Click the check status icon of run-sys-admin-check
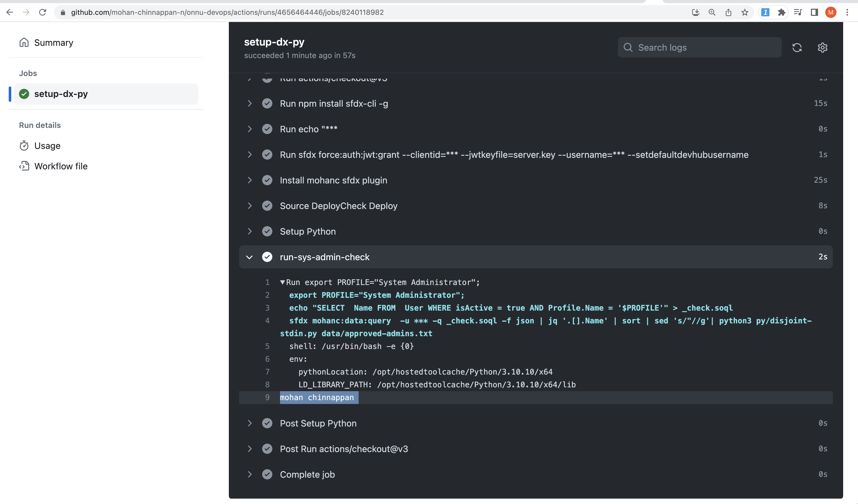Viewport: 858px width, 504px height. [267, 257]
